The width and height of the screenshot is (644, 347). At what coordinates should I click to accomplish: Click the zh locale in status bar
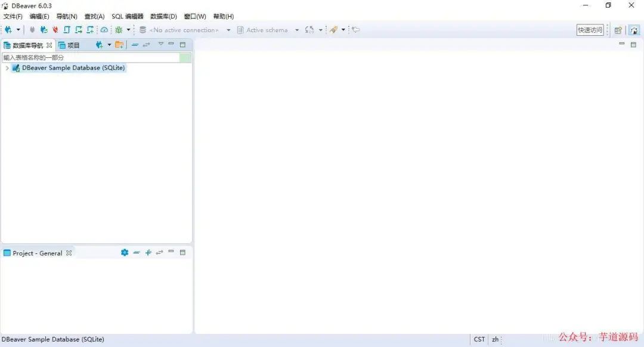(x=496, y=340)
